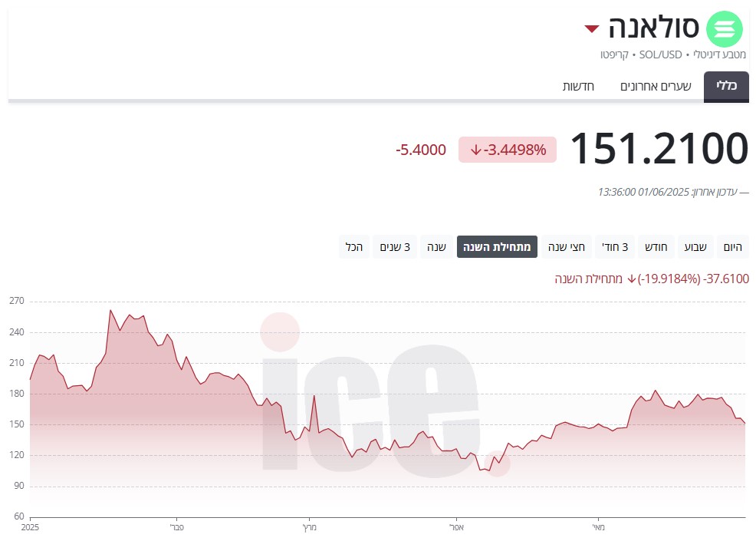Expand the red arrow beside סולאנה title
Image resolution: width=756 pixels, height=541 pixels.
[591, 29]
